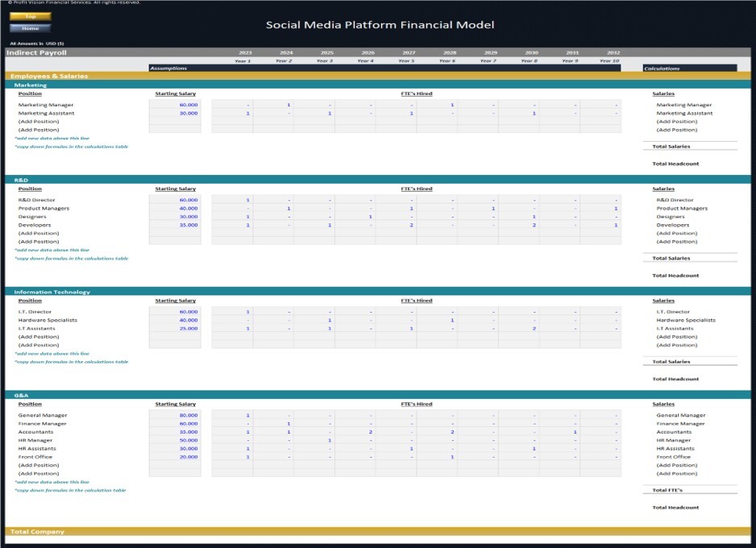Click Social Media Platform Financial Model title
This screenshot has width=756, height=548.
click(380, 25)
